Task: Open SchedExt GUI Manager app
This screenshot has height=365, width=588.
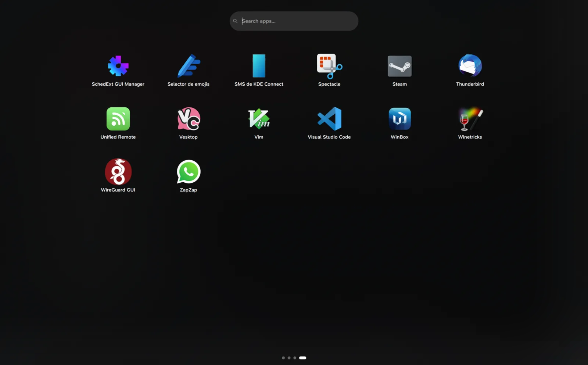Action: click(x=118, y=66)
